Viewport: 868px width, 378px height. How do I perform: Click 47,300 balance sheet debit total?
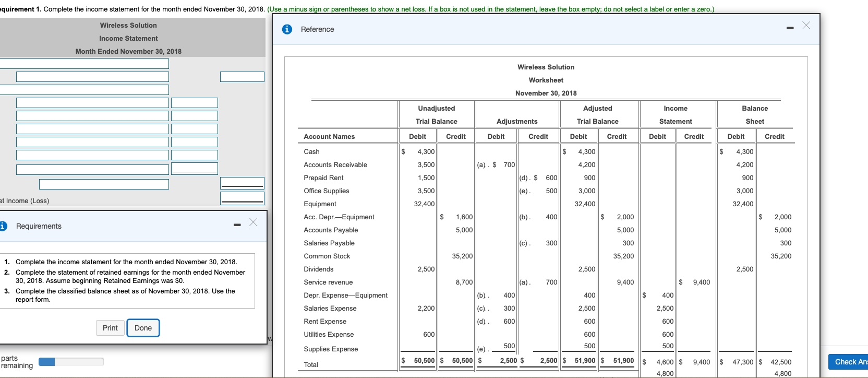pyautogui.click(x=743, y=362)
